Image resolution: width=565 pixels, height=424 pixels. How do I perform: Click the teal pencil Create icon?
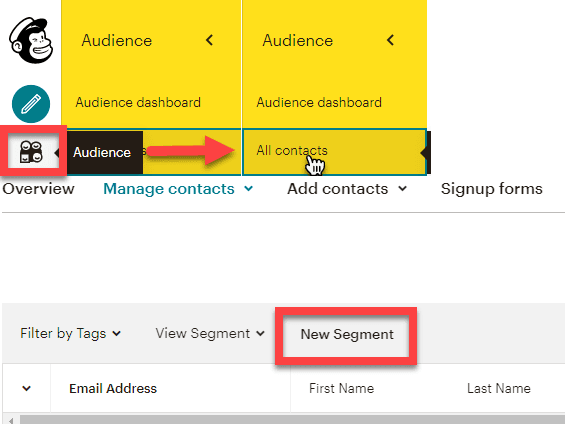click(31, 104)
